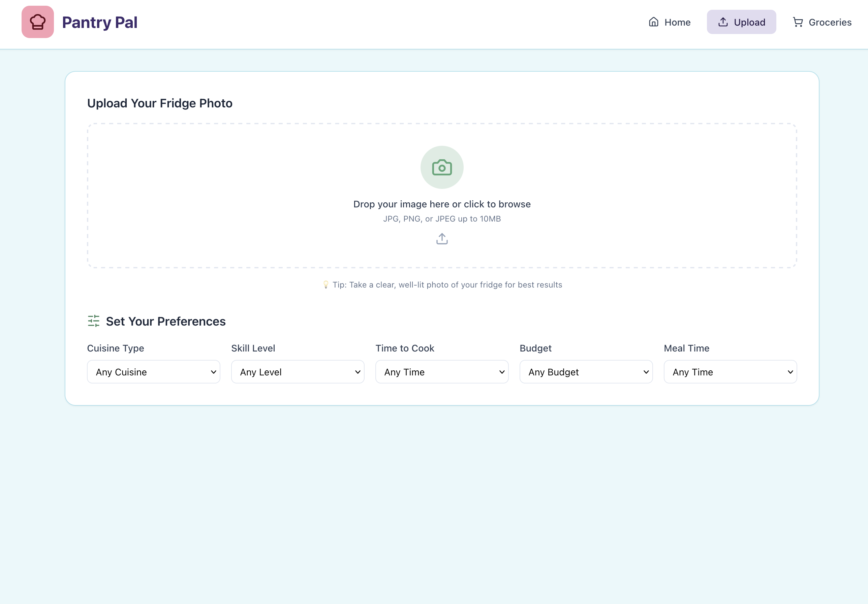Switch to the Upload tab

tap(741, 22)
